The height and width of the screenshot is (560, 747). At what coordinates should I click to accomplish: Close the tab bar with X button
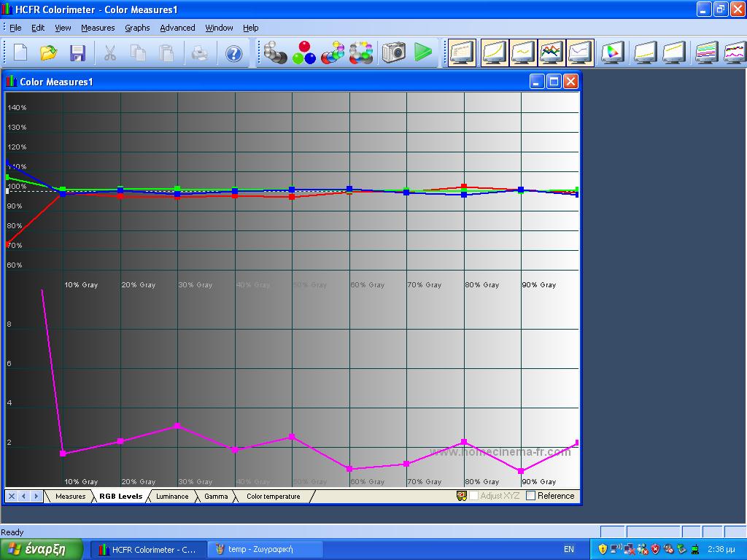[12, 496]
